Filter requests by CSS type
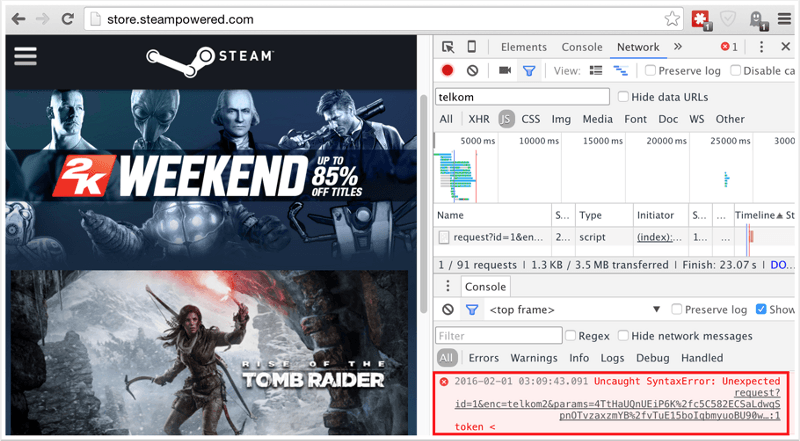 (531, 119)
